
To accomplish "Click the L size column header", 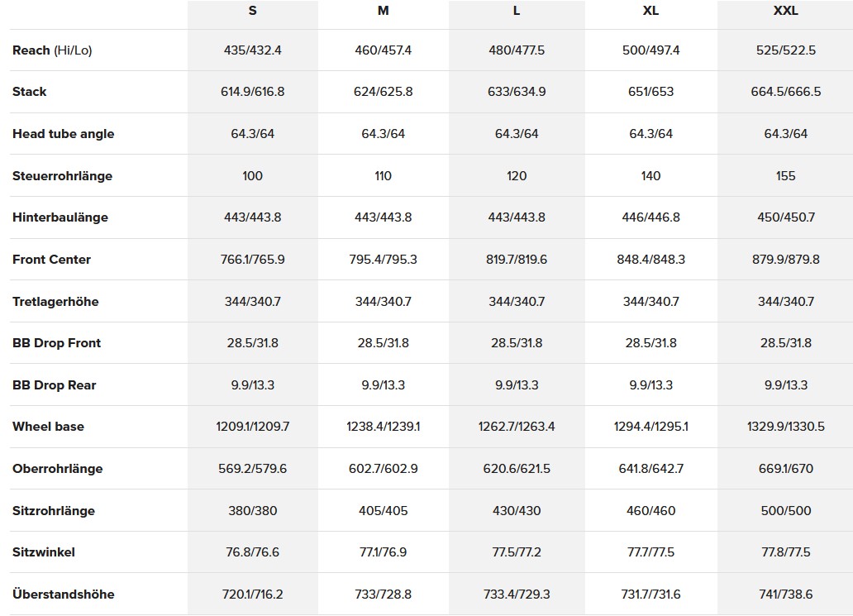I will pos(517,12).
